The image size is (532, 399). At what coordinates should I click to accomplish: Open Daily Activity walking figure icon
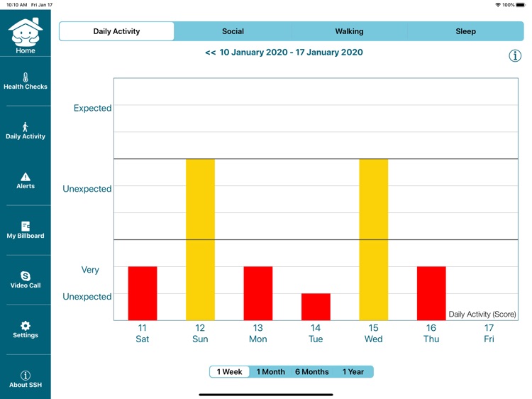click(25, 126)
